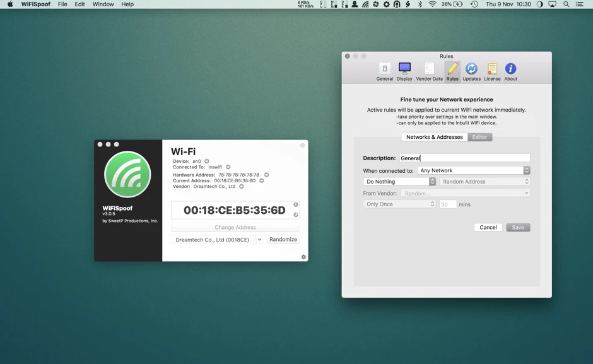
Task: Open Spotlight search in menu bar
Action: tap(566, 4)
